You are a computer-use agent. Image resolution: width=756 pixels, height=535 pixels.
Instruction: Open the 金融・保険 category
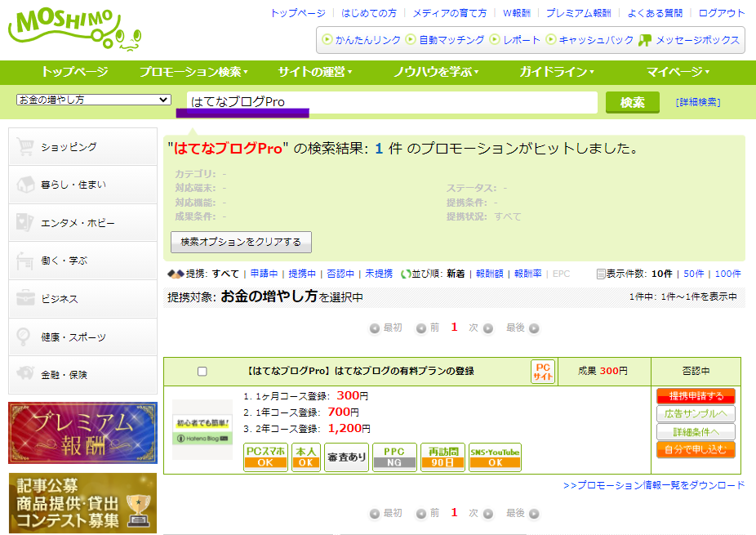pyautogui.click(x=83, y=374)
